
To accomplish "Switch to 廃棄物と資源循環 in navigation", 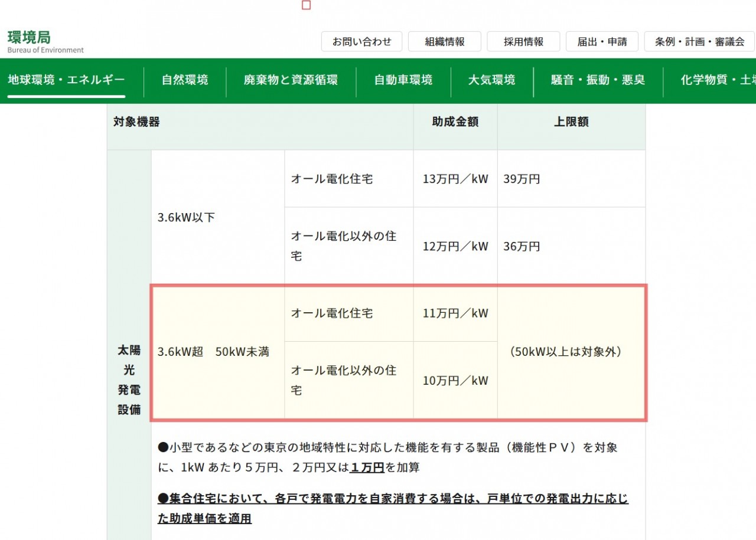I will tap(291, 80).
